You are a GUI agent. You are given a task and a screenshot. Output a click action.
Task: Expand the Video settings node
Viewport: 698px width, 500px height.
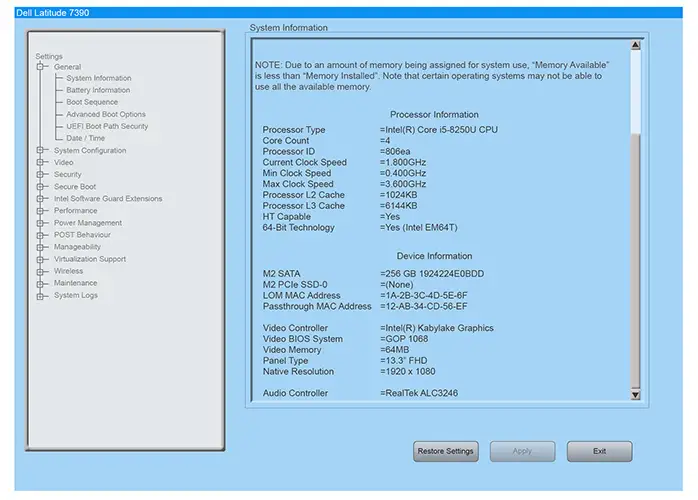tap(40, 163)
